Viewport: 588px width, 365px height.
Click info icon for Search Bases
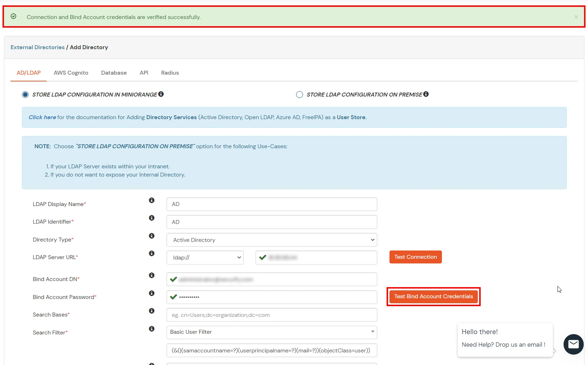pyautogui.click(x=152, y=311)
